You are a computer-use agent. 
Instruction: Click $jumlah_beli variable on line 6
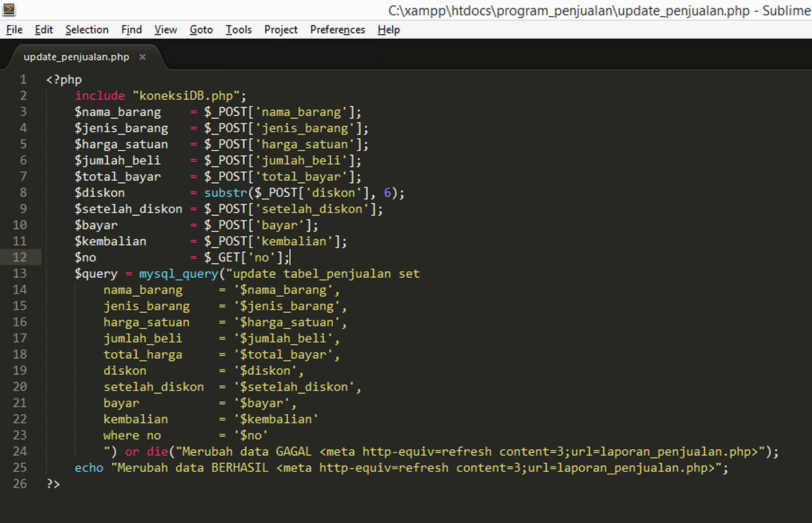coord(118,161)
